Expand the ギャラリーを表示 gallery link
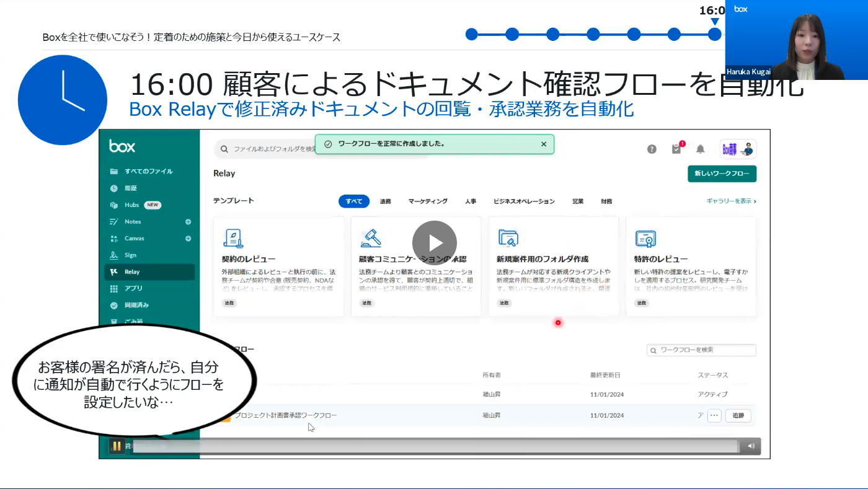This screenshot has width=868, height=489. [x=731, y=201]
